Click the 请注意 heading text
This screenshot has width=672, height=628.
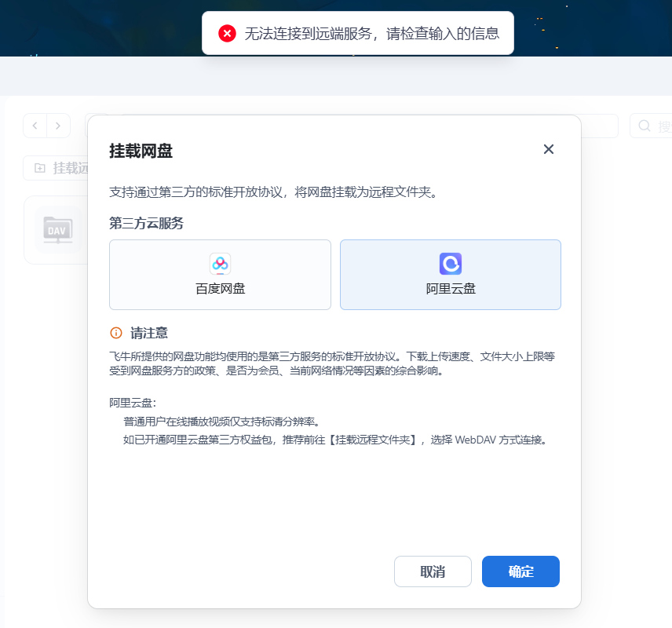pyautogui.click(x=148, y=333)
